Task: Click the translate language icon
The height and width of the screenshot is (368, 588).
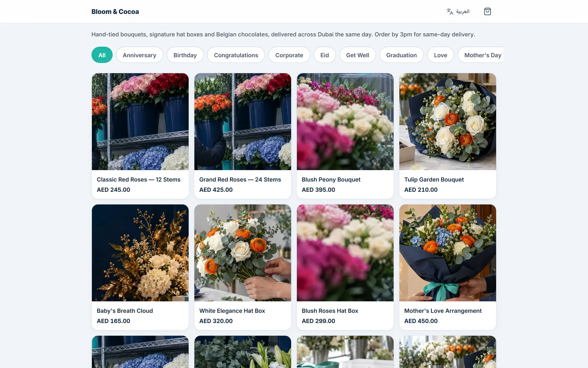Action: [450, 11]
